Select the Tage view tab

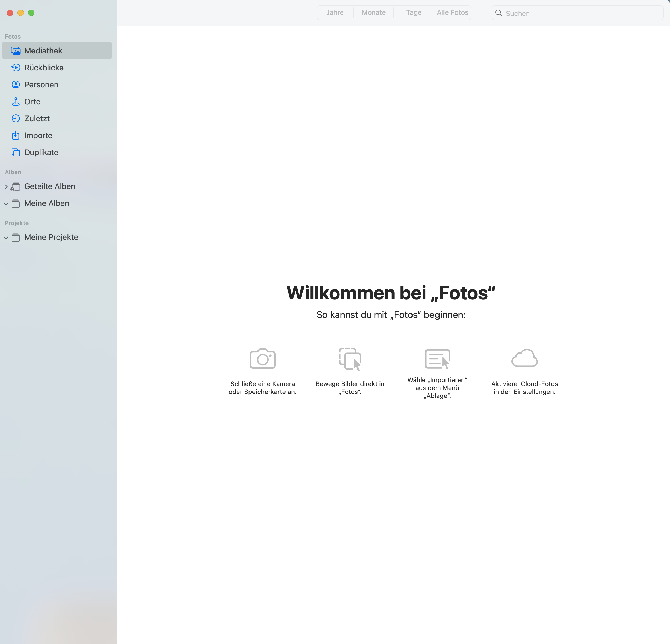pos(414,13)
